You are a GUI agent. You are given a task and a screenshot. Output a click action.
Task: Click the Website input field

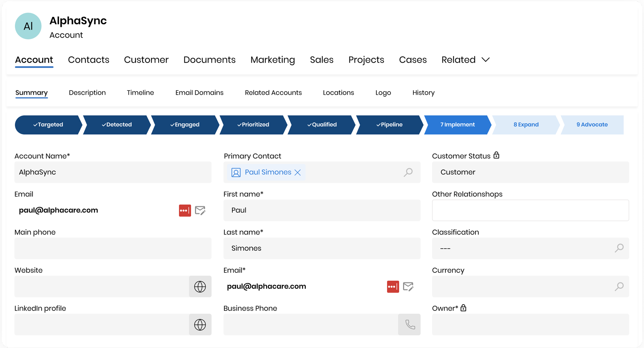coord(101,287)
